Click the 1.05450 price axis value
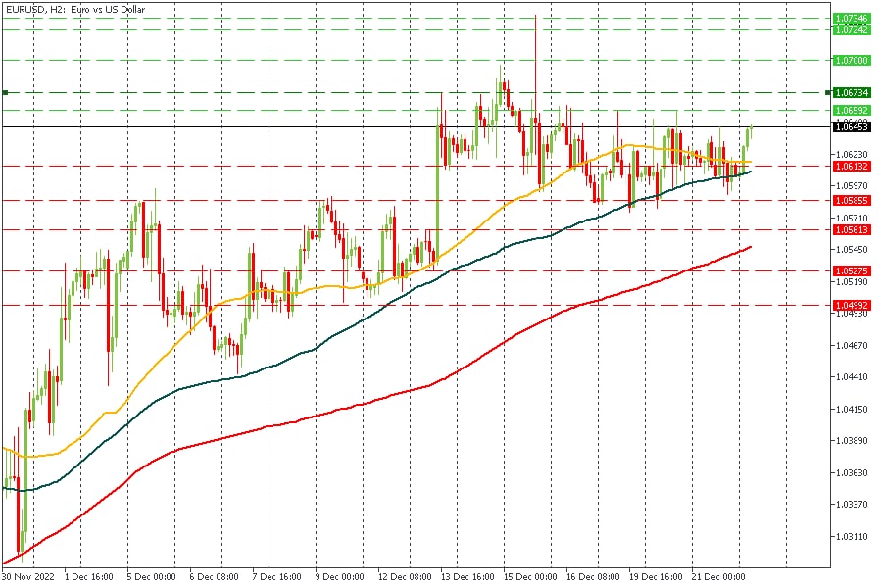Image resolution: width=882 pixels, height=588 pixels. (853, 249)
